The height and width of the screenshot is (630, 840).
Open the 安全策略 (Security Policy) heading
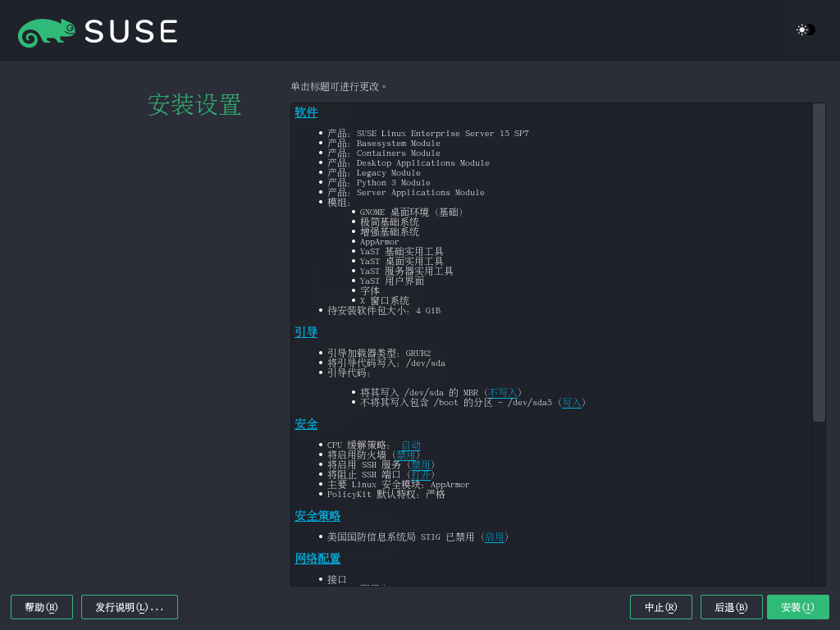click(317, 516)
